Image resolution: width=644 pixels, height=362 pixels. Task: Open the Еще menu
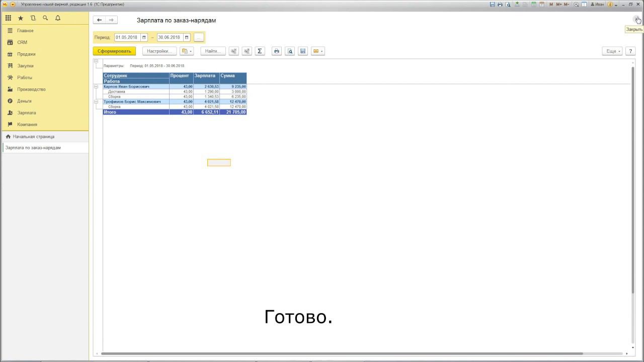[x=612, y=51]
